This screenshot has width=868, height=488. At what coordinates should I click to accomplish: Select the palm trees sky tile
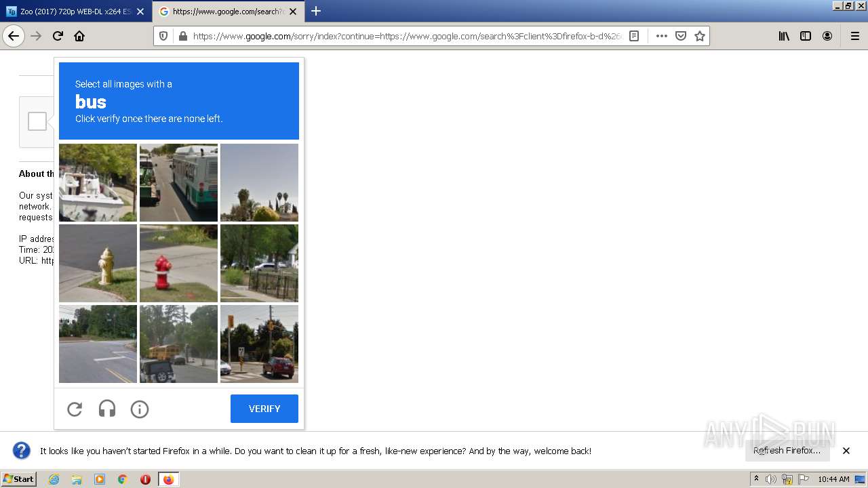click(x=259, y=182)
